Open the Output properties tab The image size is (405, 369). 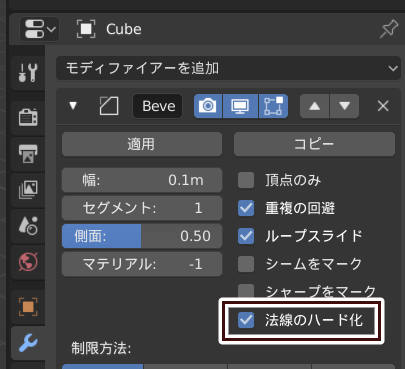28,154
